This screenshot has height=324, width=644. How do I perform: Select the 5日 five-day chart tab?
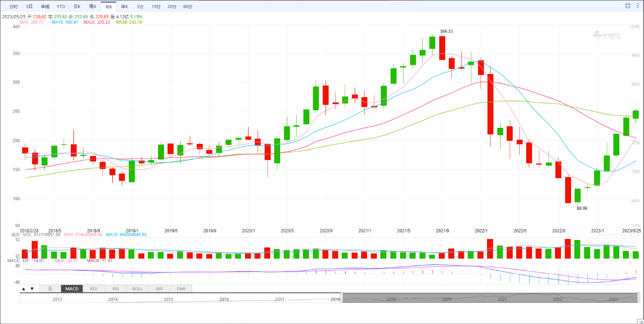29,7
